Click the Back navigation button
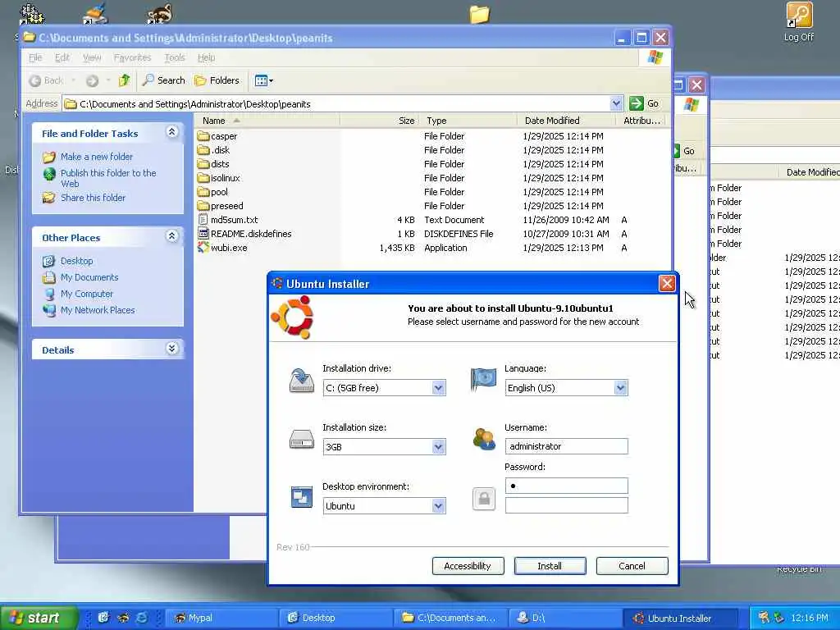Image resolution: width=840 pixels, height=630 pixels. click(46, 80)
